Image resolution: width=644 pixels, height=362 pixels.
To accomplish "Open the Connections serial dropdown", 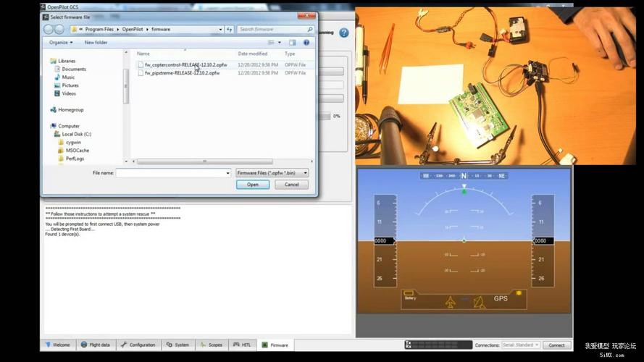I will coord(520,345).
